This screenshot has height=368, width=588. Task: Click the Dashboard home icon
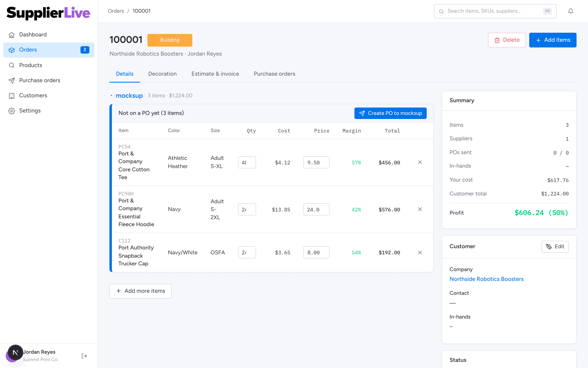[x=11, y=35]
